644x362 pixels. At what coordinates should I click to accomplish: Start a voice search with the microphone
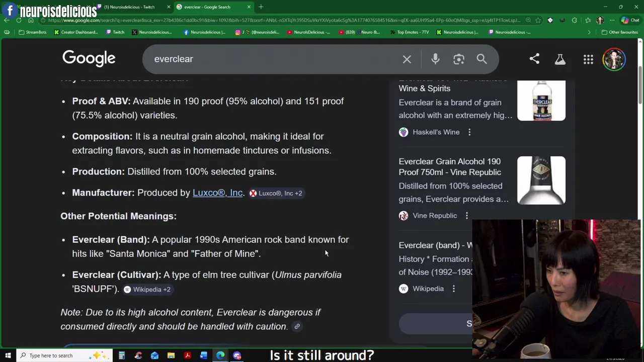(x=435, y=59)
